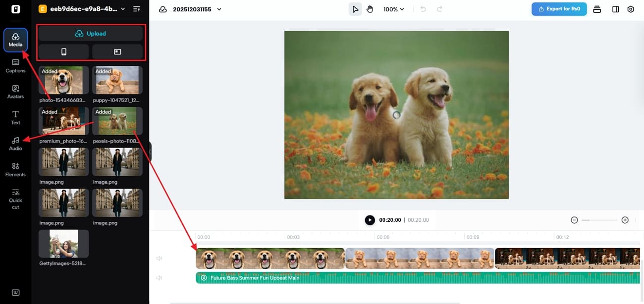644x304 pixels.
Task: Open the Audio library panel
Action: coord(15,144)
